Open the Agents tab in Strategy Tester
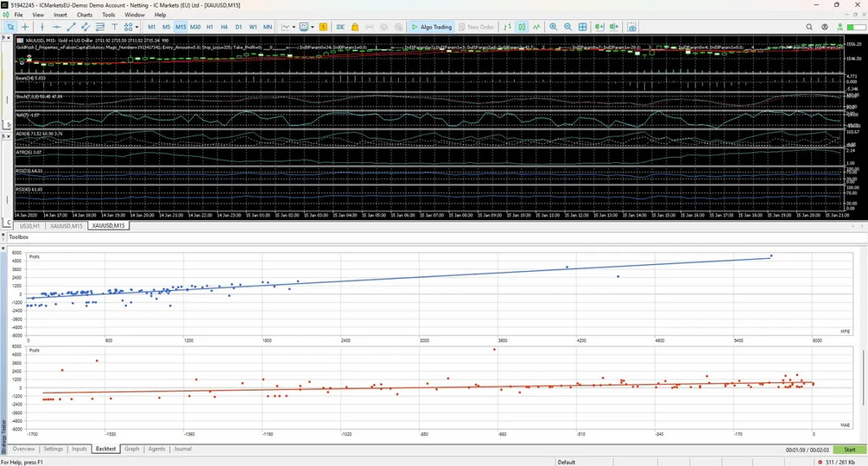868x466 pixels. (156, 449)
